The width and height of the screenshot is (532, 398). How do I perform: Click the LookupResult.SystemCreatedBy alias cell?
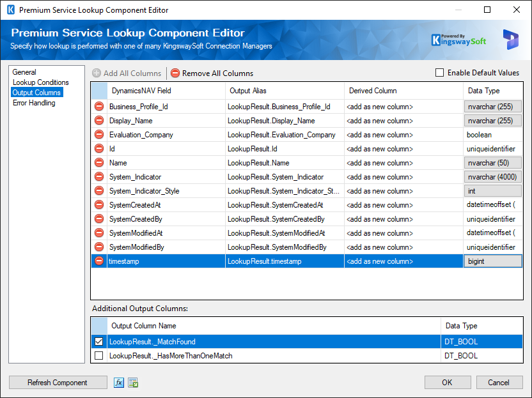[x=285, y=219]
